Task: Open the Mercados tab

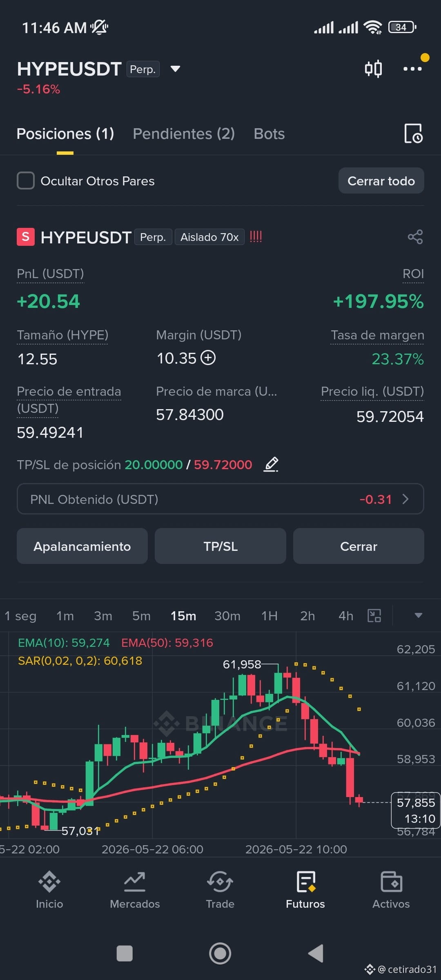Action: pos(135,890)
